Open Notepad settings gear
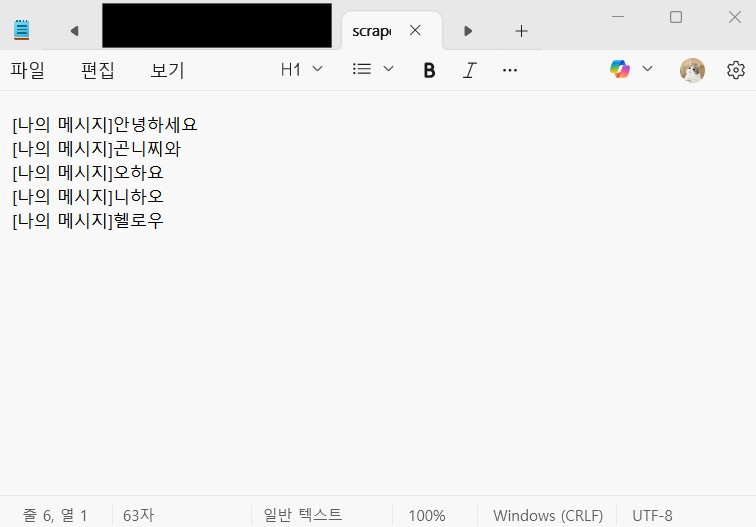Viewport: 756px width, 527px height. click(x=736, y=69)
